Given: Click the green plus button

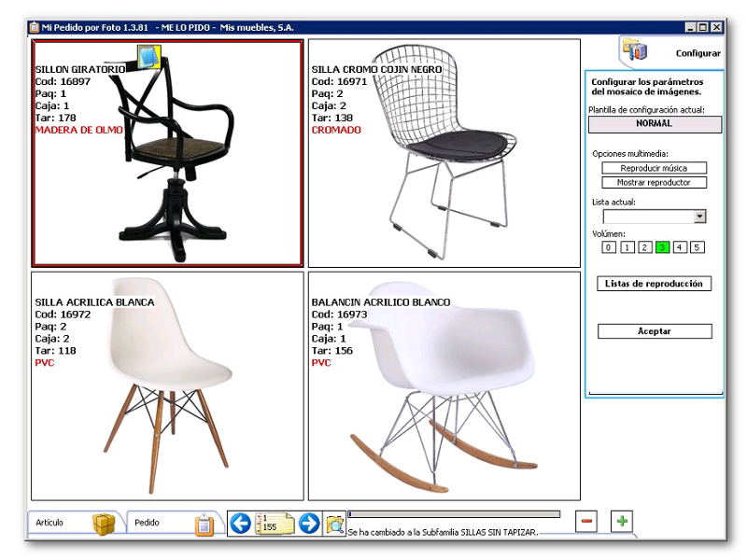Looking at the screenshot, I should pyautogui.click(x=622, y=521).
